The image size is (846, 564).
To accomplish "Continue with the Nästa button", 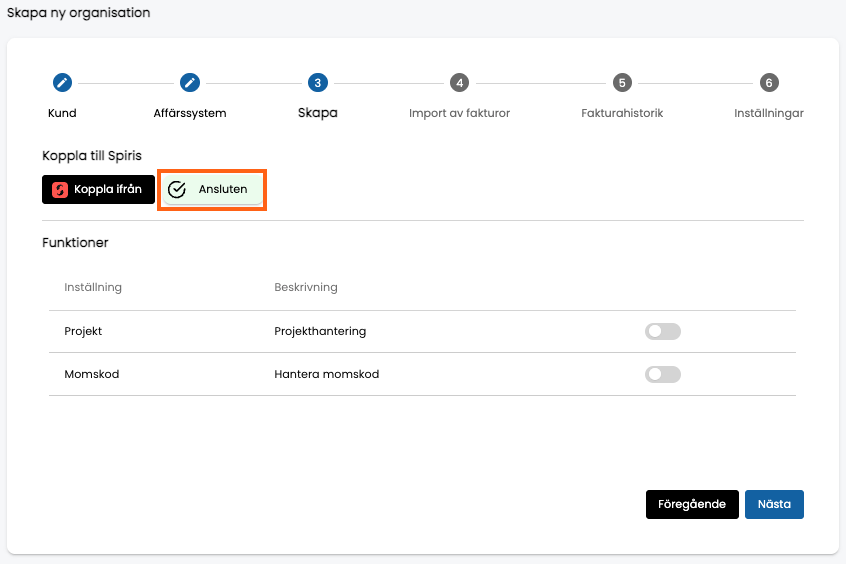I will click(x=774, y=504).
